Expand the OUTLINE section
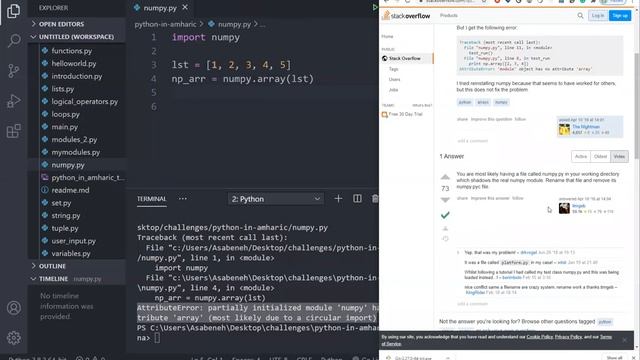640x360 pixels. click(77, 266)
